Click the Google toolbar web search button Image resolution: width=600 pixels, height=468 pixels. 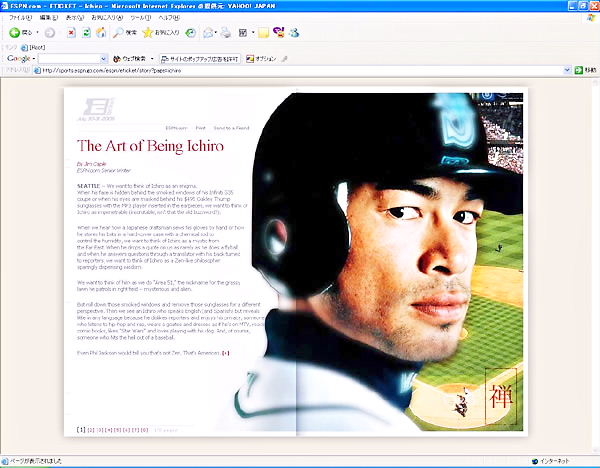point(130,59)
